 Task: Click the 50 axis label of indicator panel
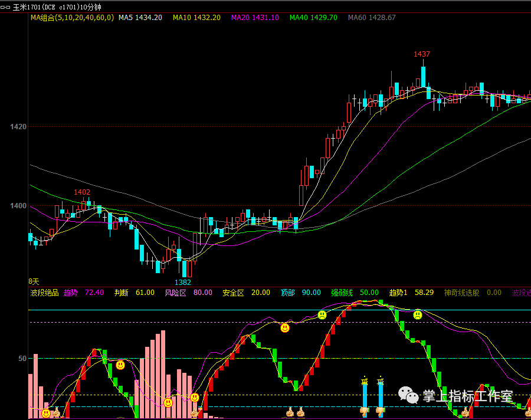pyautogui.click(x=22, y=358)
